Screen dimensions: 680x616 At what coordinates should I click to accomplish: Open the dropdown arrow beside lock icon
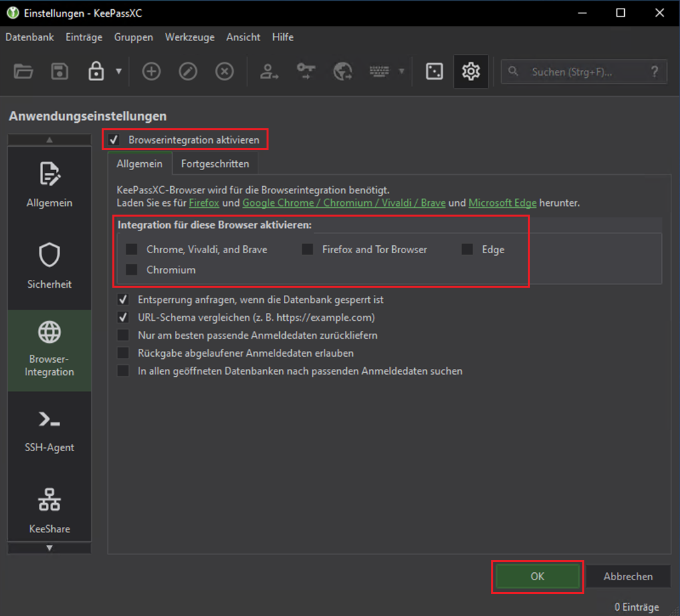(x=118, y=71)
